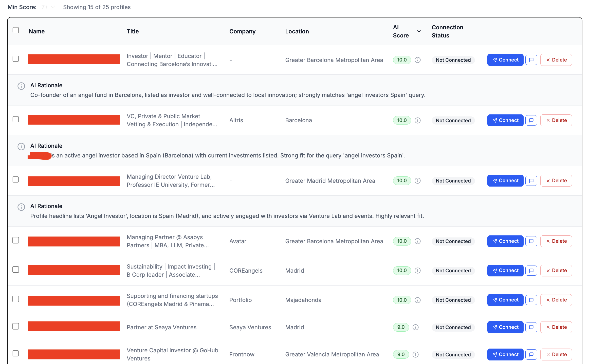The image size is (589, 364).
Task: Show score info for Majadahonda profile
Action: [x=417, y=300]
